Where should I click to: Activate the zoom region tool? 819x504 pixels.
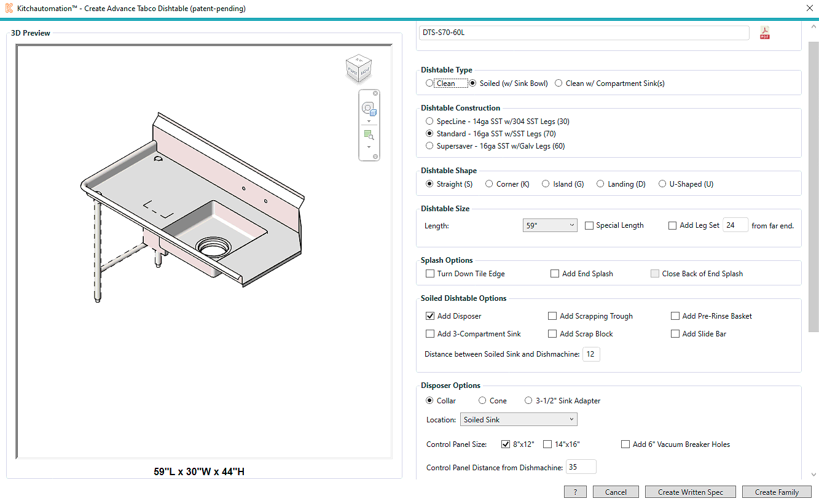pyautogui.click(x=369, y=135)
